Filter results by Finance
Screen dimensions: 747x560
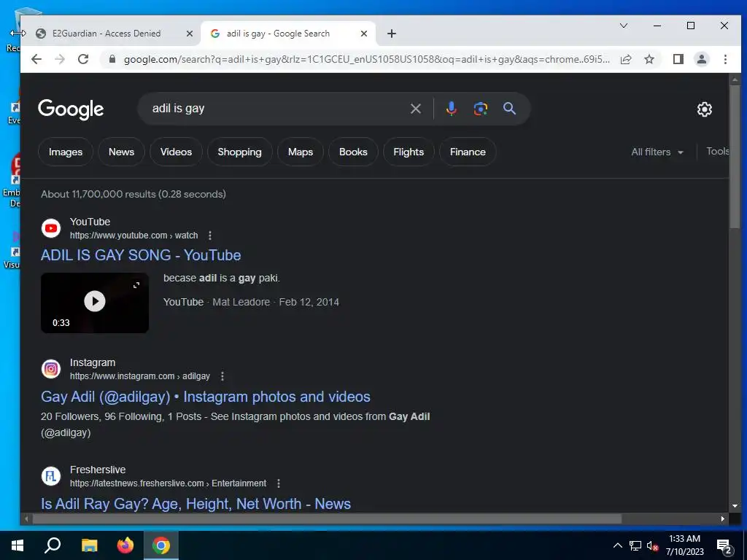468,152
